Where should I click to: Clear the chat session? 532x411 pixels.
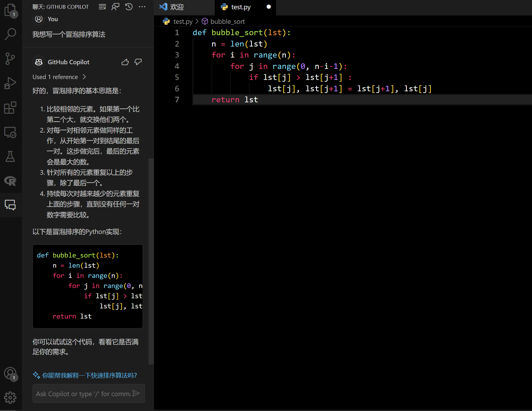pos(102,7)
